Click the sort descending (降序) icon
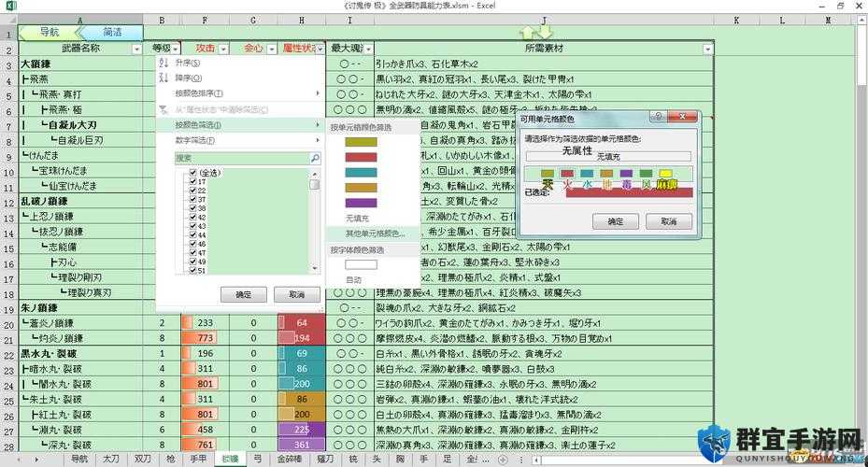 [x=164, y=78]
